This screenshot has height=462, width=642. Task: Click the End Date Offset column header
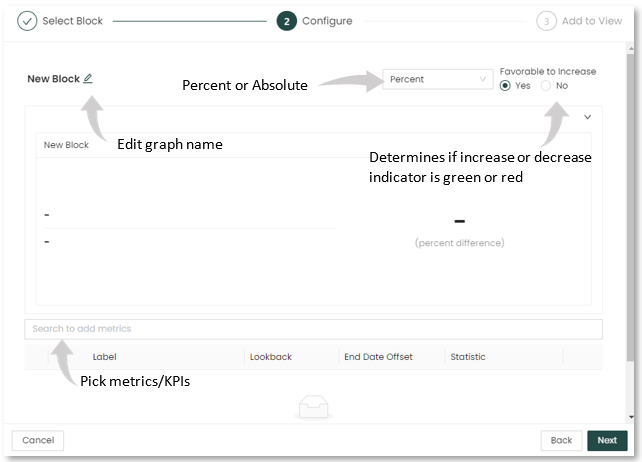(378, 357)
